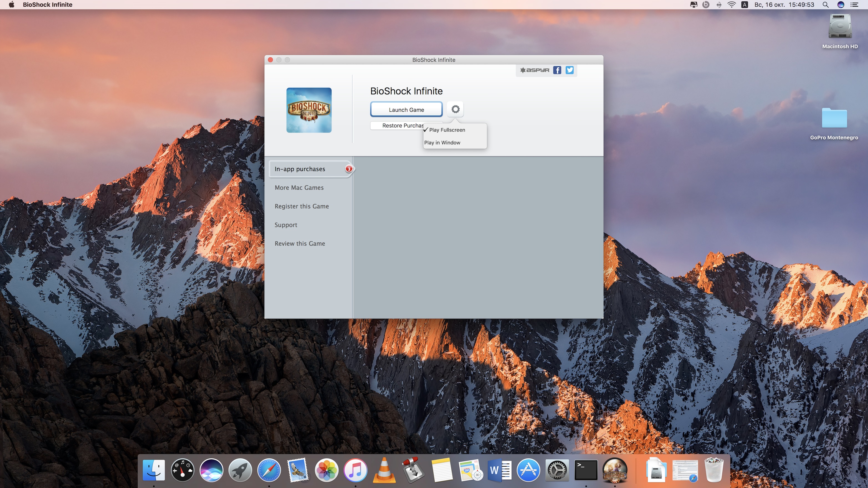This screenshot has width=868, height=488.
Task: Select Play Fullscreen option
Action: pos(447,130)
